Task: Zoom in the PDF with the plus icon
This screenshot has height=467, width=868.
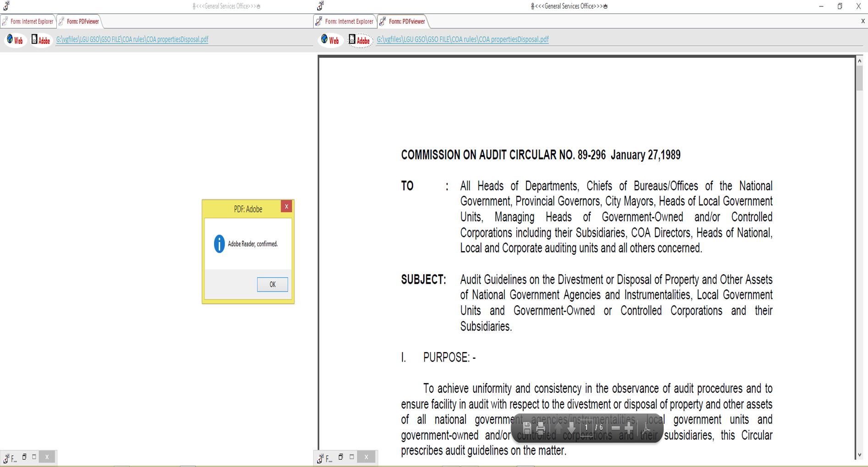Action: point(629,428)
